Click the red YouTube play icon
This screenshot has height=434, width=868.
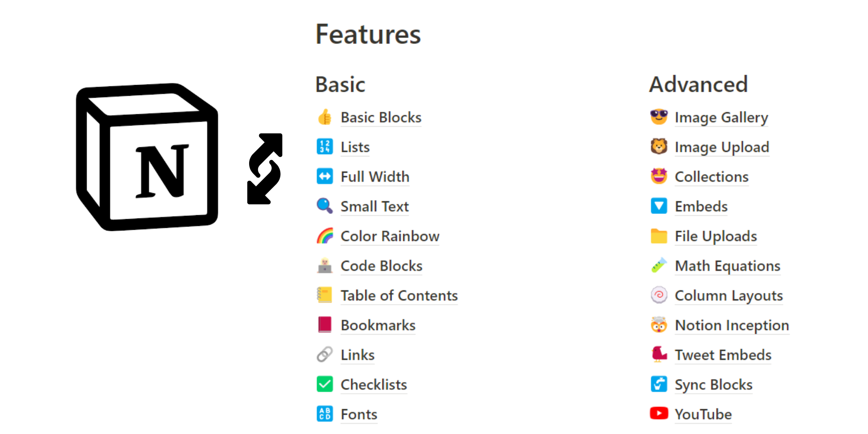659,414
